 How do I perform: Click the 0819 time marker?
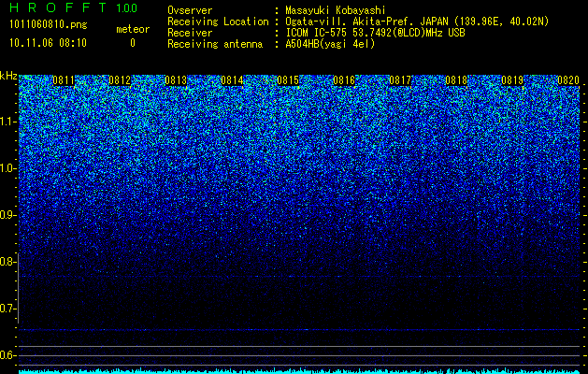[512, 80]
